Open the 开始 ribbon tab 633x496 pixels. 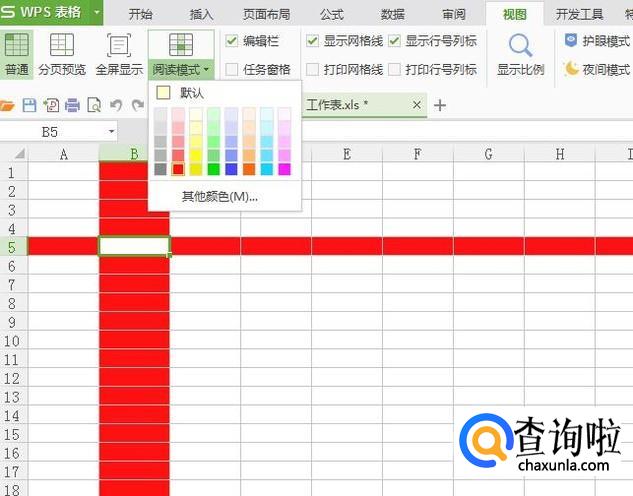pos(140,15)
